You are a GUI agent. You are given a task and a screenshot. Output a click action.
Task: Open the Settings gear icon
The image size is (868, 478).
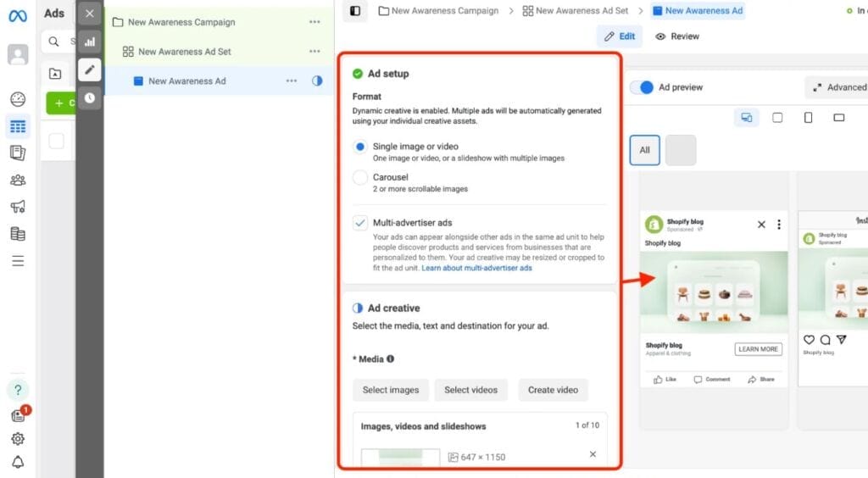tap(18, 439)
